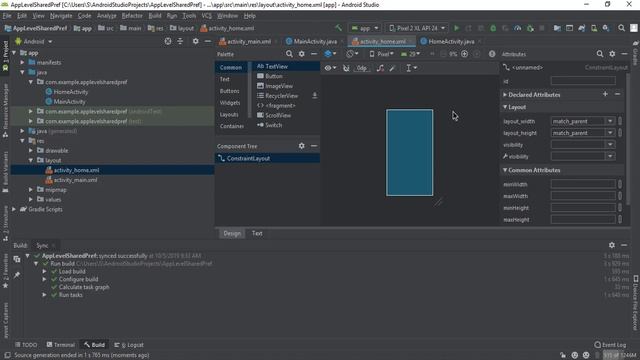Image resolution: width=640 pixels, height=360 pixels.
Task: Open Search Everywhere magnifier in main toolbar
Action: point(621,28)
